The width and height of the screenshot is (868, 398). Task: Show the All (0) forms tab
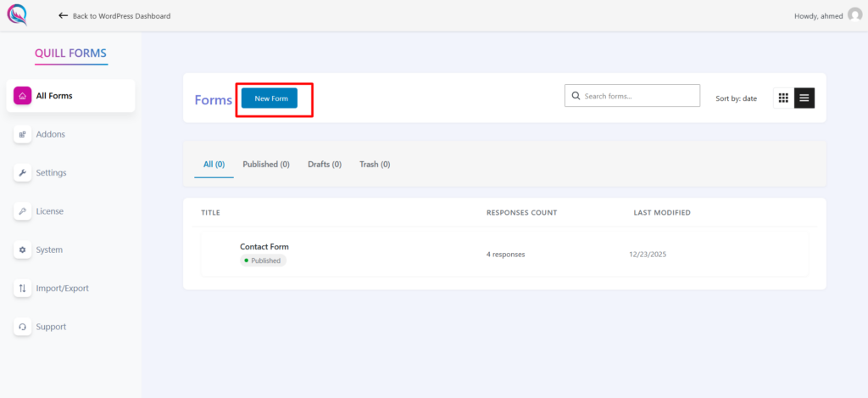(214, 165)
